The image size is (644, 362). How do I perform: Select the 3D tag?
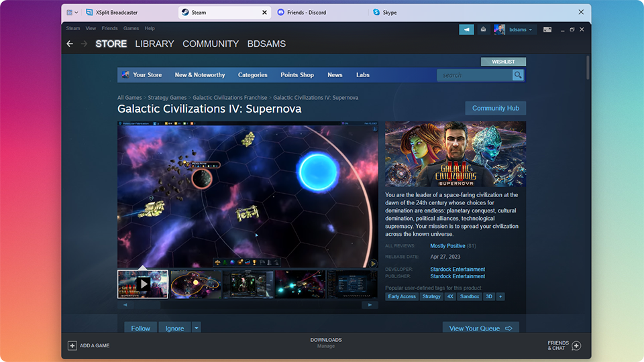489,296
